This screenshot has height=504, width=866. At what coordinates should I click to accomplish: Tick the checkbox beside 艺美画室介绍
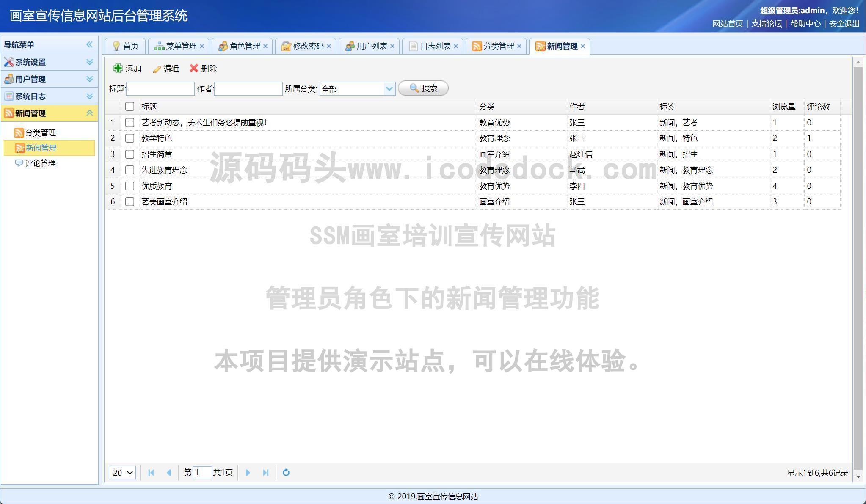pos(130,201)
